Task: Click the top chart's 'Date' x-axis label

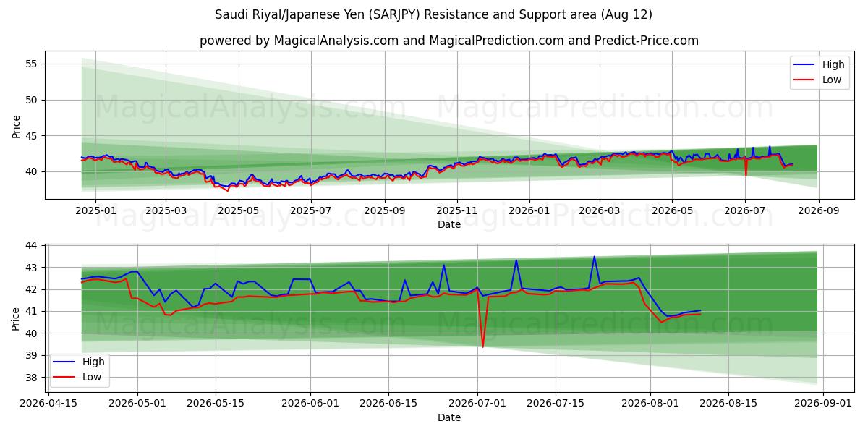Action: 449,224
